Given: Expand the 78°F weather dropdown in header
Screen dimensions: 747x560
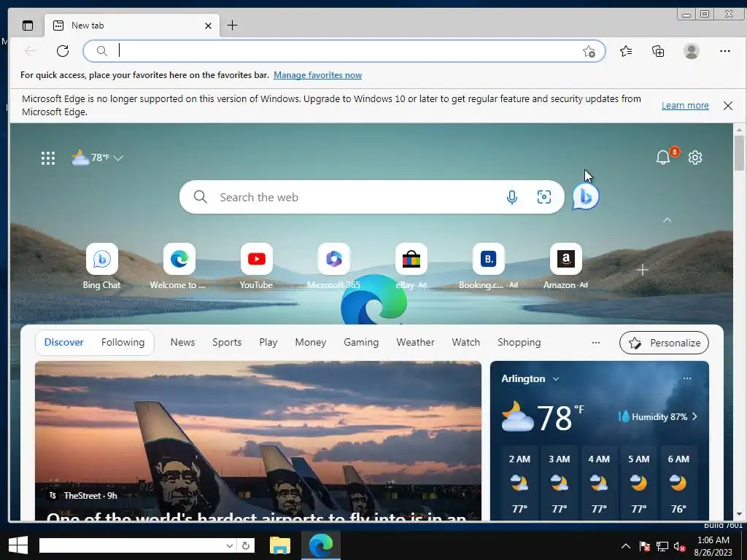Looking at the screenshot, I should point(118,157).
